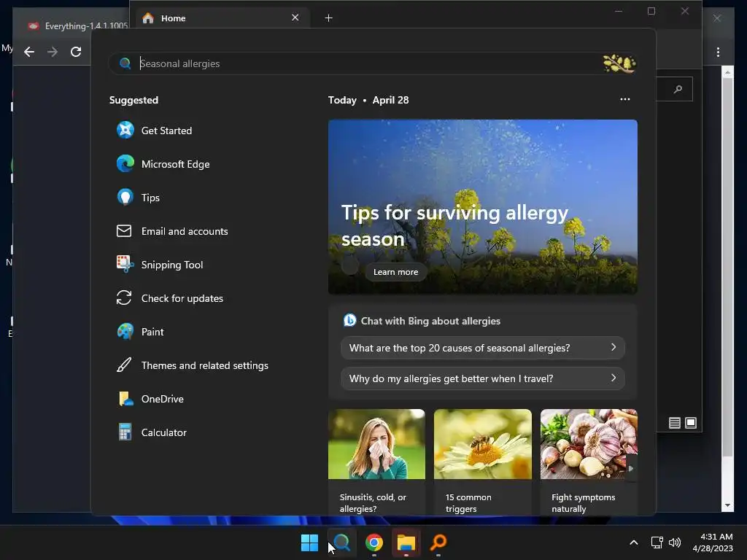Click the Suggested heading
Image resolution: width=747 pixels, height=560 pixels.
(134, 100)
